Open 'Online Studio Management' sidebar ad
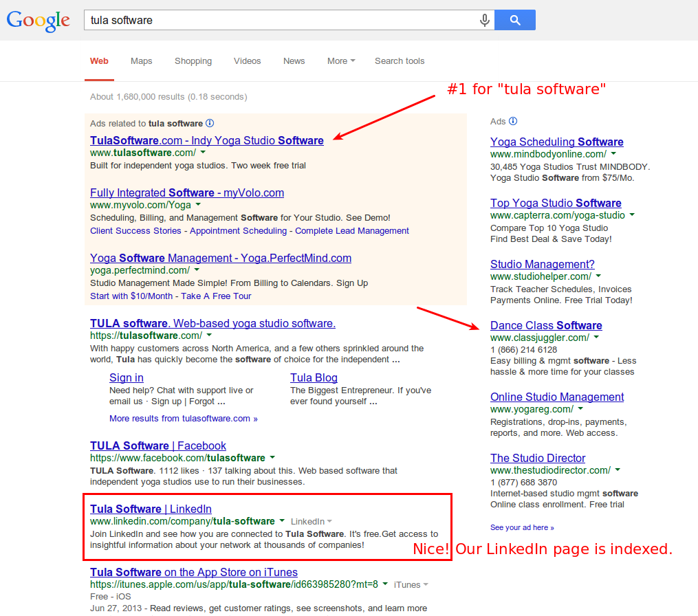698x616 pixels. point(557,397)
